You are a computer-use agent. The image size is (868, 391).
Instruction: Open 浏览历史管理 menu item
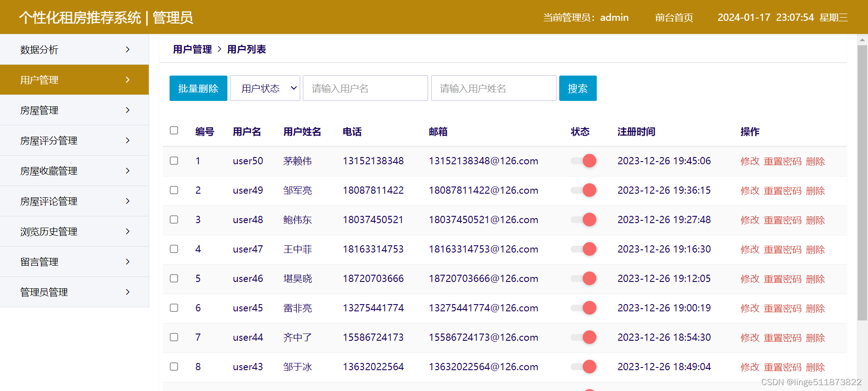[74, 231]
